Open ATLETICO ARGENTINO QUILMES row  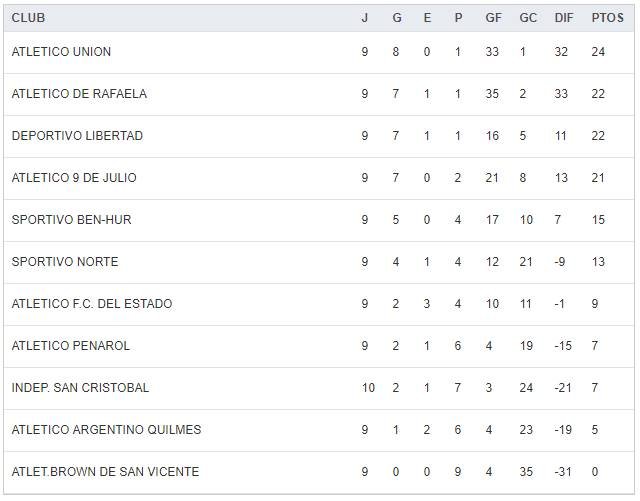pos(106,430)
